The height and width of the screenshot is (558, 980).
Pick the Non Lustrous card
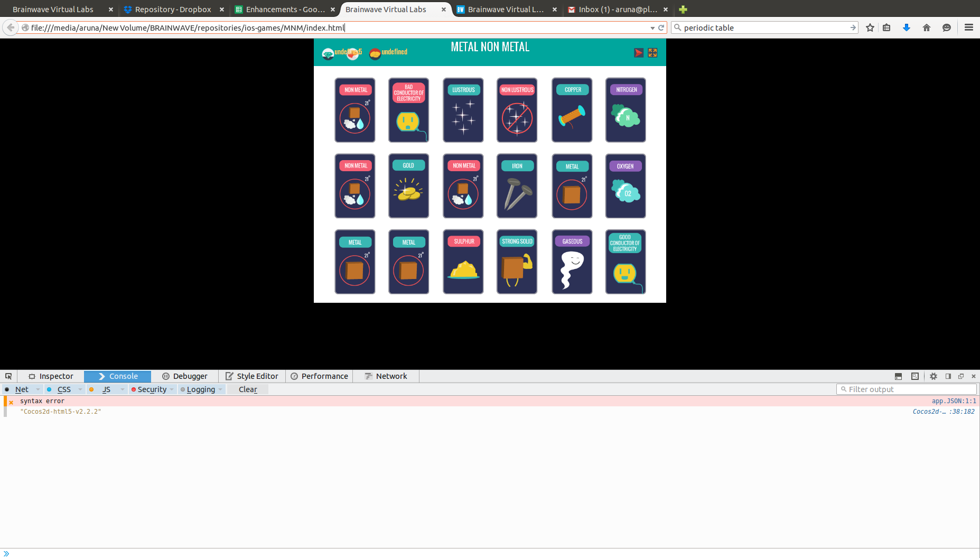coord(517,110)
